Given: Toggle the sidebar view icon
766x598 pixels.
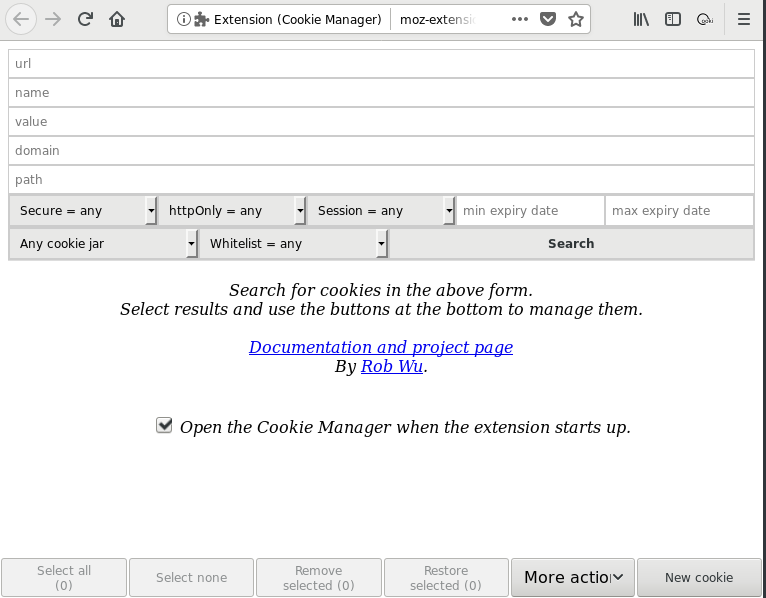Looking at the screenshot, I should 673,20.
